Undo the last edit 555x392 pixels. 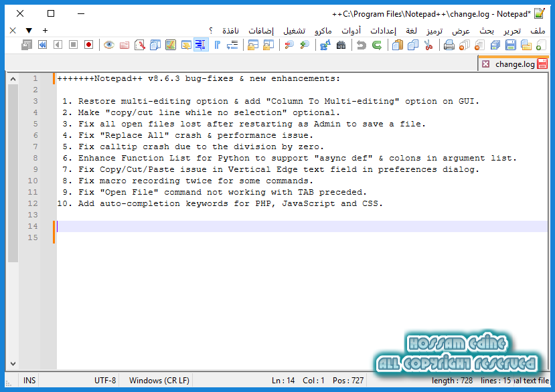click(362, 45)
